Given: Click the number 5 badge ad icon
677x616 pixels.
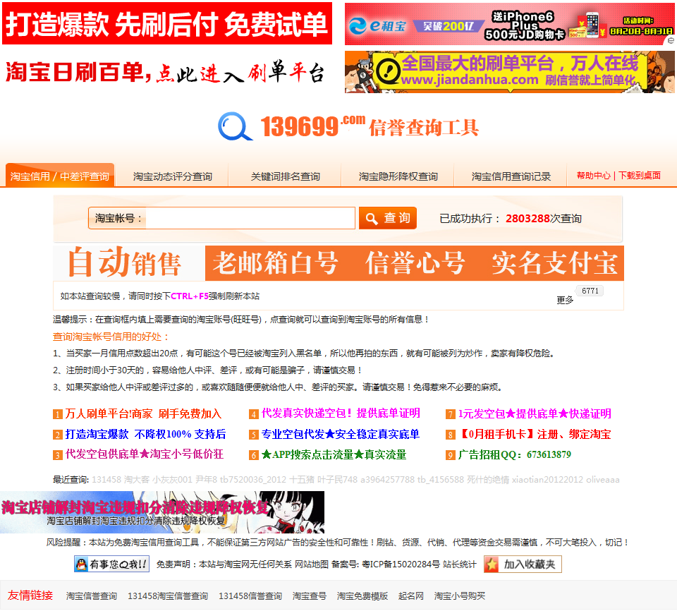Looking at the screenshot, I should (x=254, y=435).
